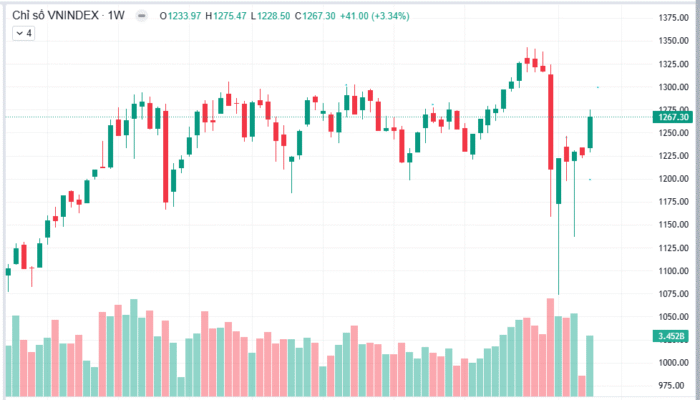Select the Low value L1228.50
Viewport: 700px width, 400px height.
click(x=286, y=16)
